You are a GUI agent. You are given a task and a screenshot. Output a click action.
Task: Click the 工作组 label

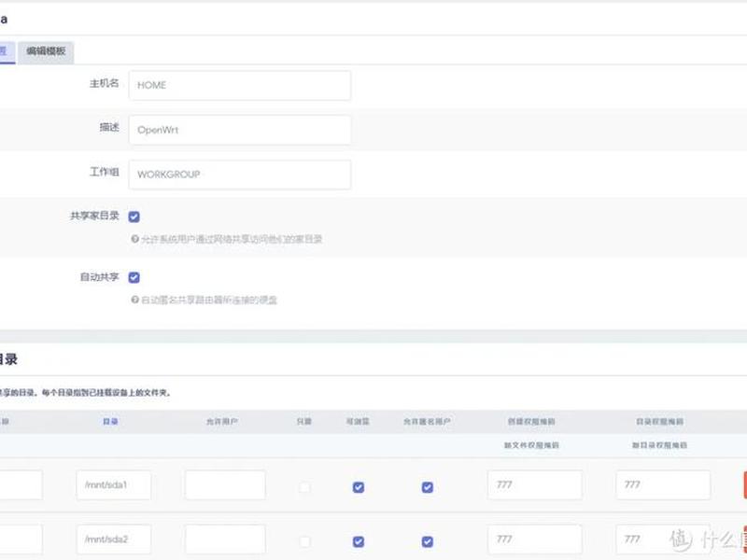pyautogui.click(x=104, y=172)
